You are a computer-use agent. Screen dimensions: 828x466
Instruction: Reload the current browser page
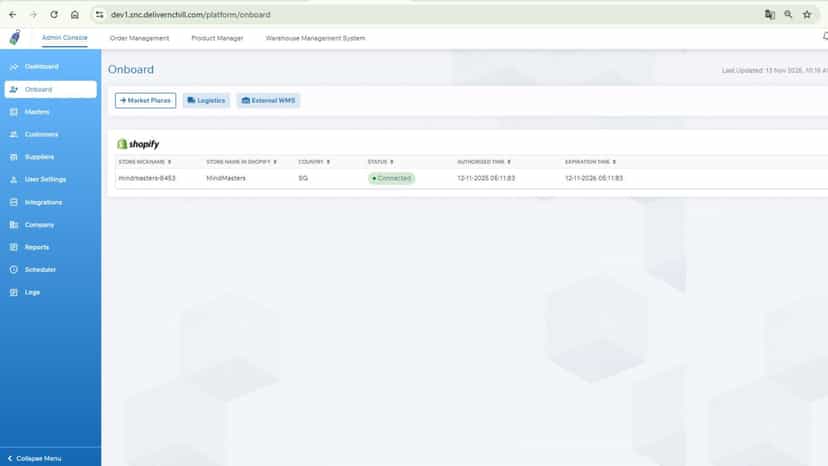click(54, 15)
